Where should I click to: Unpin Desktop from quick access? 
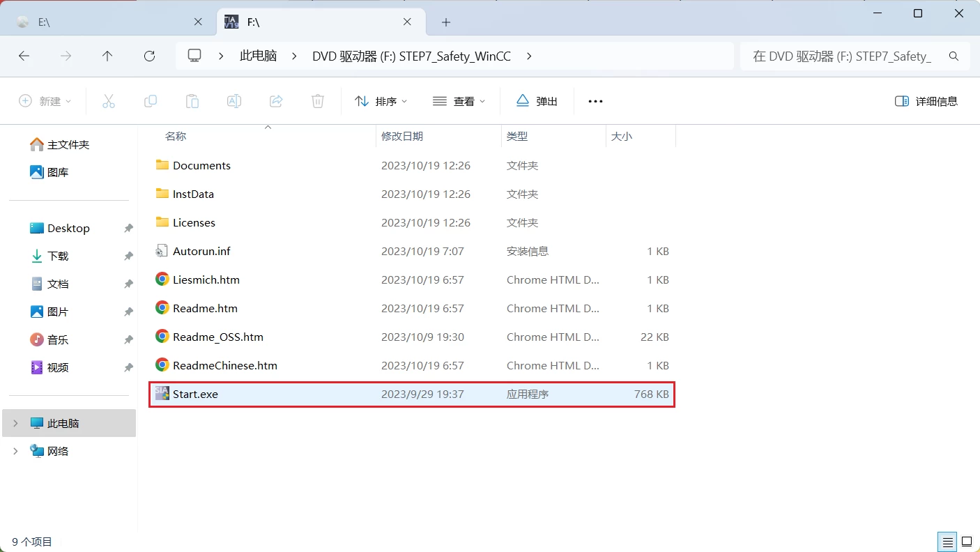[x=128, y=228]
